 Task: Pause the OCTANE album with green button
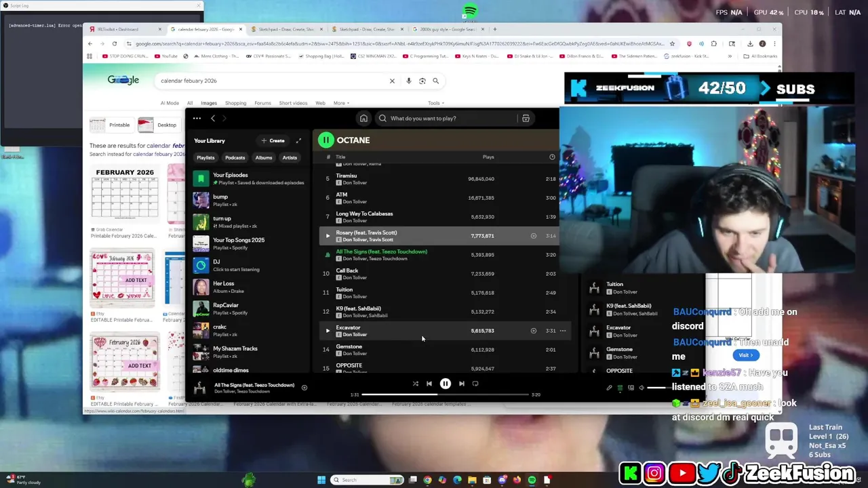click(325, 140)
